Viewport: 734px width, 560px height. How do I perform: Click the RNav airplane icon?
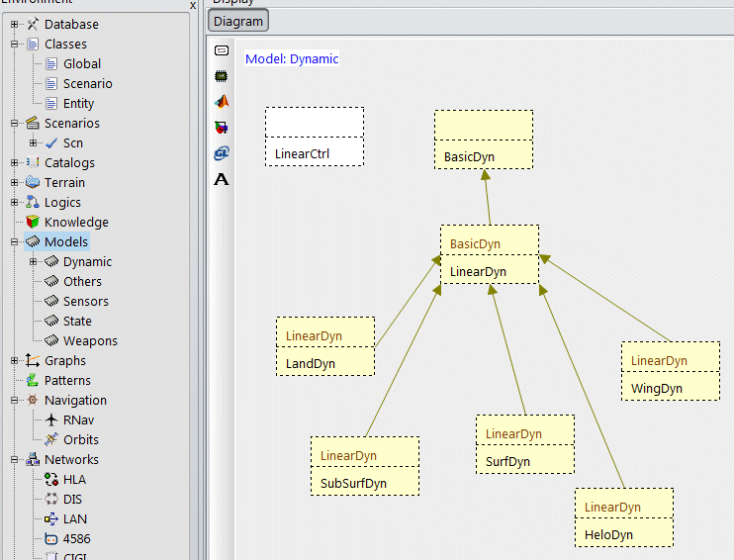(x=51, y=420)
